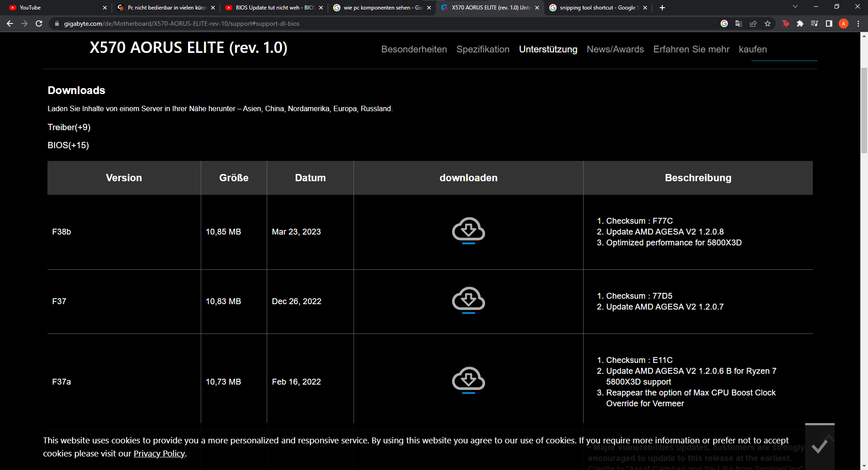Open the tab search dropdown
This screenshot has width=868, height=470.
click(795, 7)
